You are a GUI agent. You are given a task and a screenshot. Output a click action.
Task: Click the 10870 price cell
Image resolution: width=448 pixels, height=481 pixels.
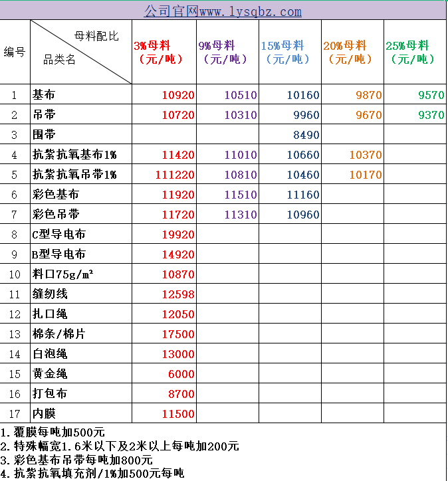[x=164, y=274]
